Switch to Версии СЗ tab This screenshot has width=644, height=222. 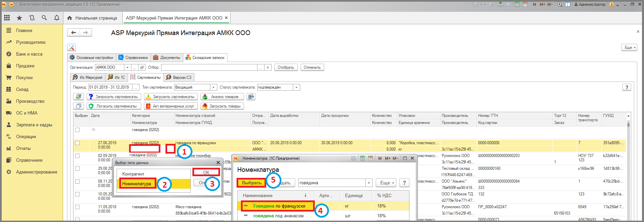pyautogui.click(x=179, y=77)
